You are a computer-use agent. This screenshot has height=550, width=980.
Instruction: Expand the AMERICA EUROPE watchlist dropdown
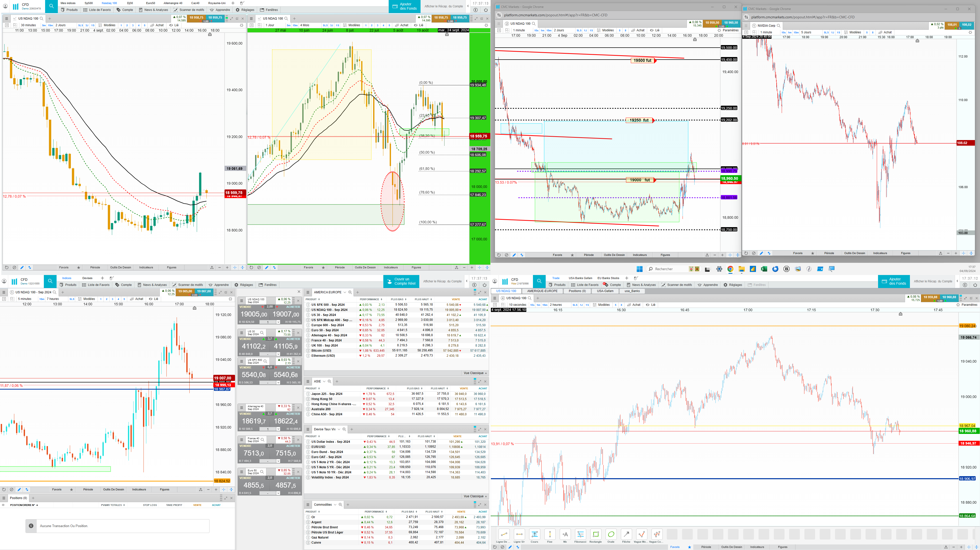coord(345,292)
